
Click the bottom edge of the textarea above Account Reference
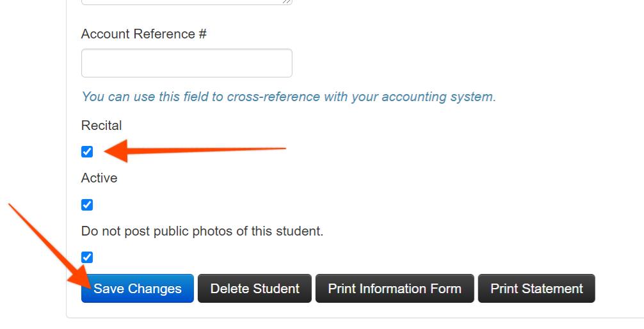point(187,3)
